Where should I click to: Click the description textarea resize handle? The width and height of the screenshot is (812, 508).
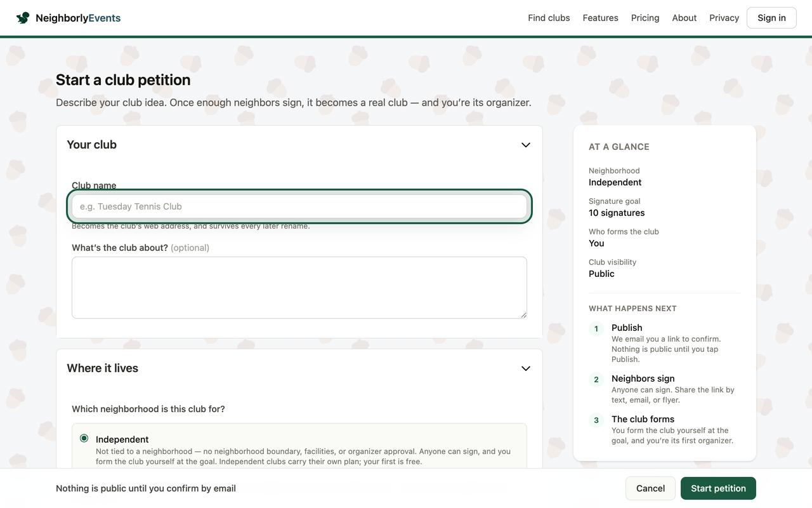(523, 314)
